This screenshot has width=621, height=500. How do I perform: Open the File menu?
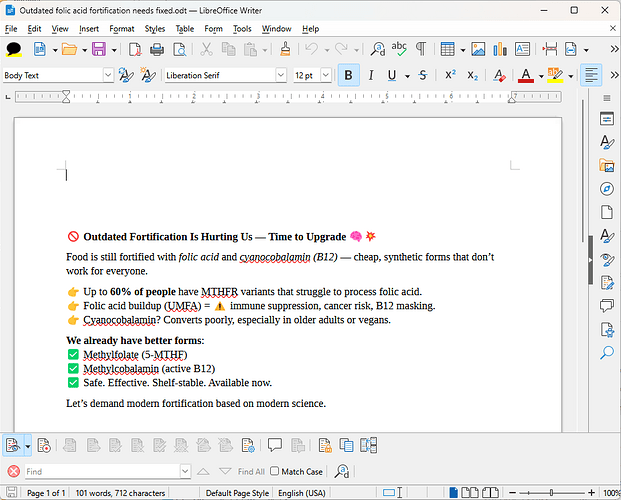click(11, 29)
